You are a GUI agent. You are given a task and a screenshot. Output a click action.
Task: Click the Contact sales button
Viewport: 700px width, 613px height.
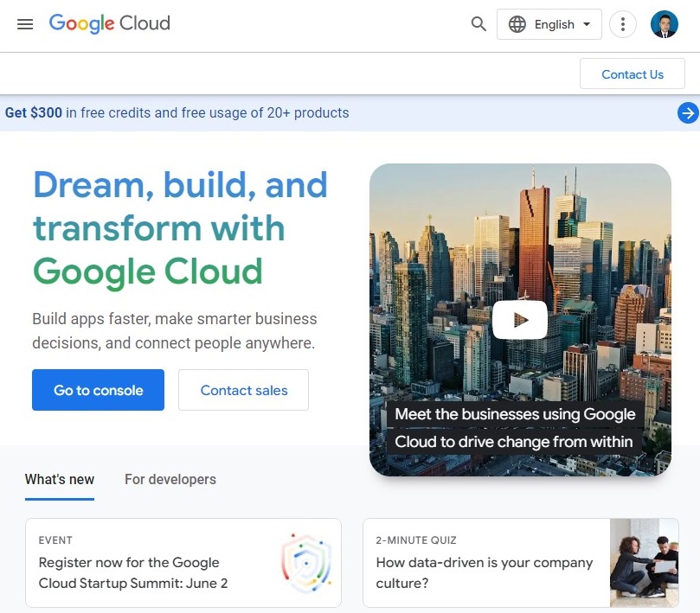(244, 390)
